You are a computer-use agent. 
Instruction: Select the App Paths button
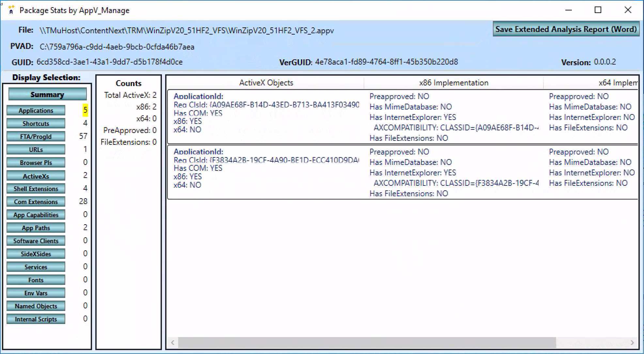coord(36,228)
